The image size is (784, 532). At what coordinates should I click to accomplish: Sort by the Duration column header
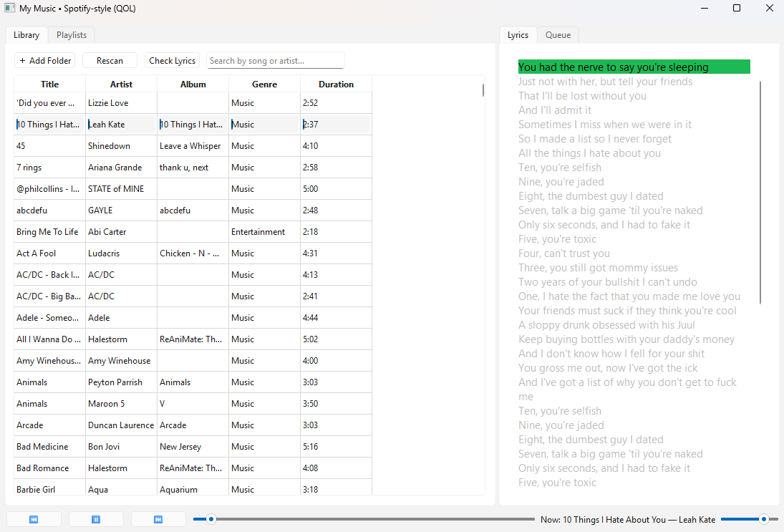(336, 84)
